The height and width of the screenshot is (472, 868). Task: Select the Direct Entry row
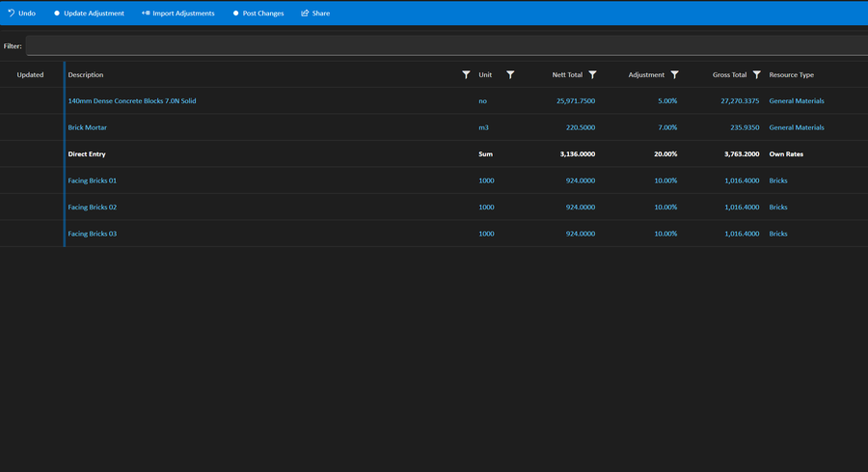(x=434, y=154)
